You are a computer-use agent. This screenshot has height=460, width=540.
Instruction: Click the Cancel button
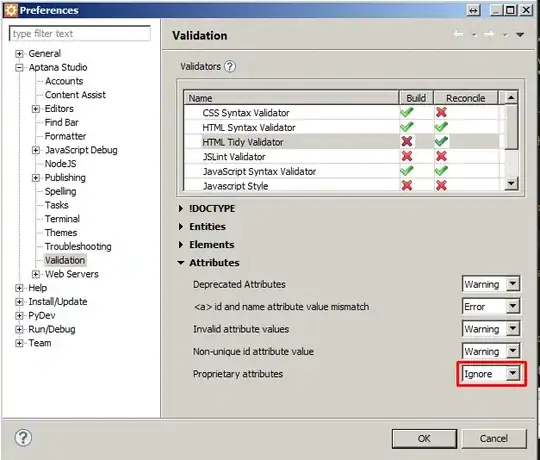[x=494, y=438]
